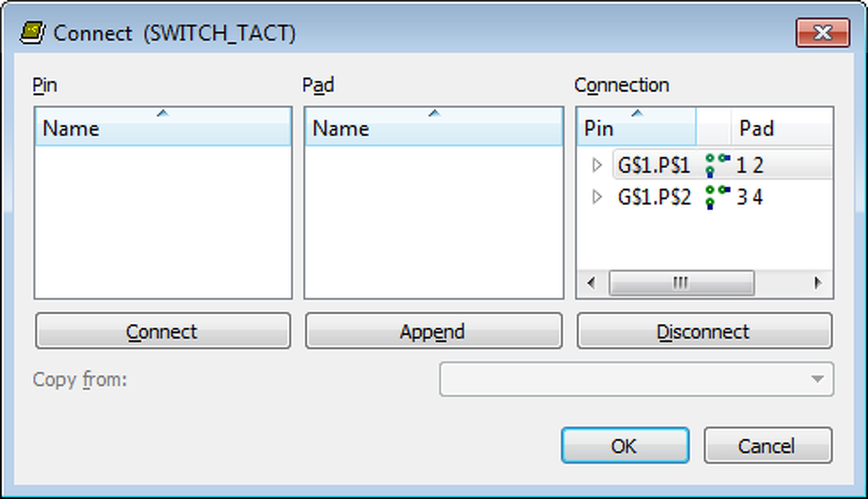This screenshot has width=868, height=499.
Task: Click the Disconnect button
Action: (703, 332)
